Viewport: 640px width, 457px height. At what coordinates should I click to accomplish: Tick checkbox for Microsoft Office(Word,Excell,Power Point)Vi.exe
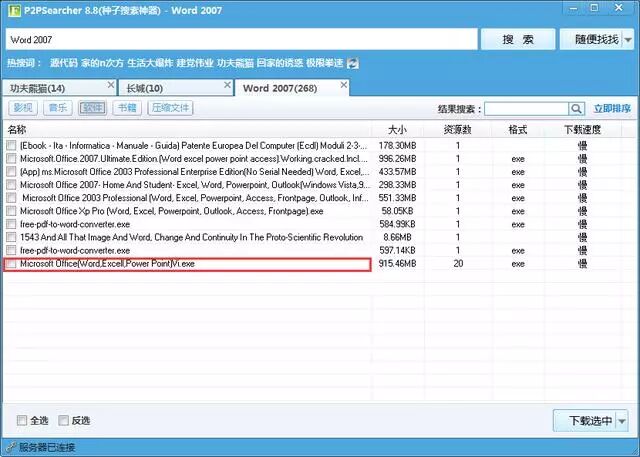pos(11,264)
